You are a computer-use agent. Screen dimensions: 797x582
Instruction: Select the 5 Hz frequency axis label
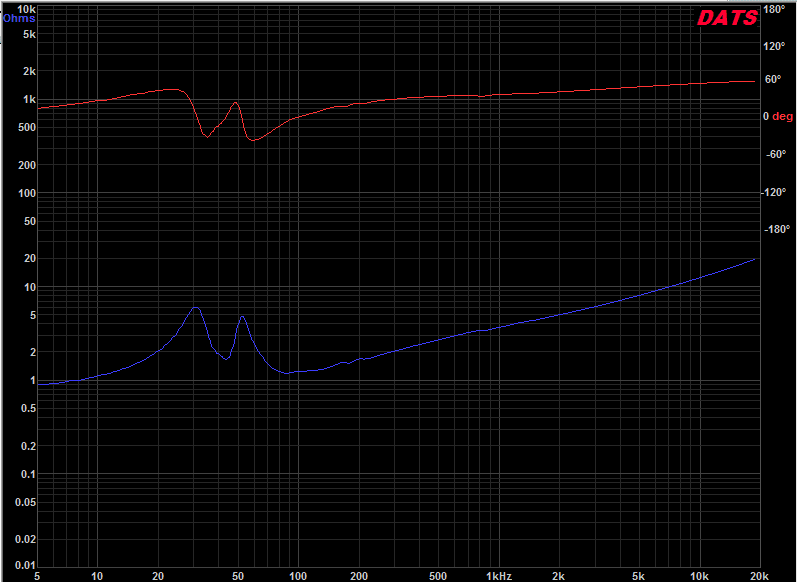38,576
